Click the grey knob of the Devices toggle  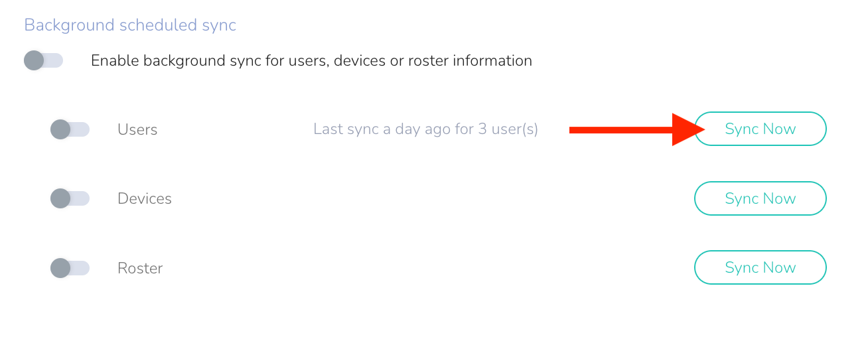coord(60,198)
